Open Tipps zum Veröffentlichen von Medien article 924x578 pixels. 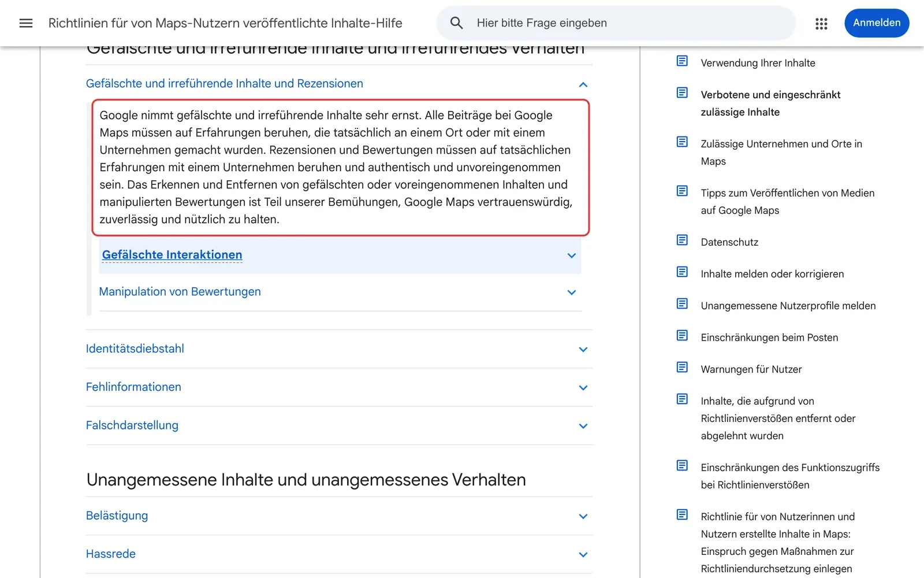(x=788, y=202)
